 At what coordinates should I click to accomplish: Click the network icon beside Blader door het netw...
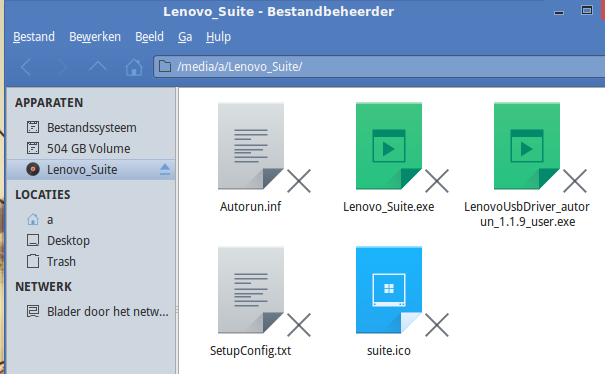tap(33, 311)
